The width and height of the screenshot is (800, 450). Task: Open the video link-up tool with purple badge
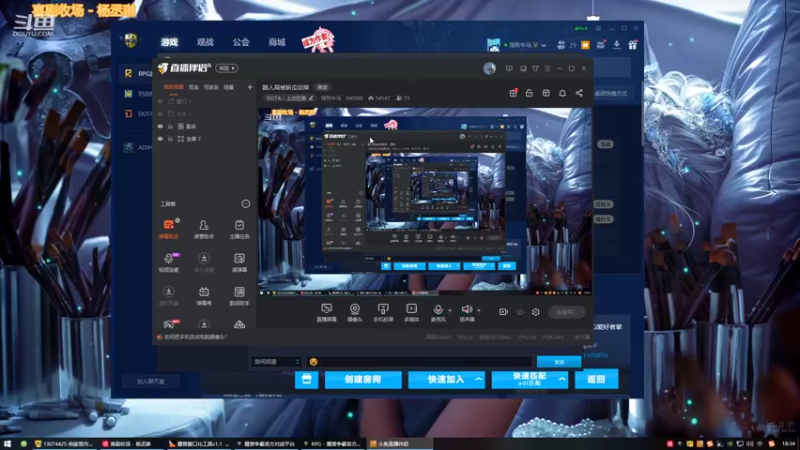coord(169,262)
